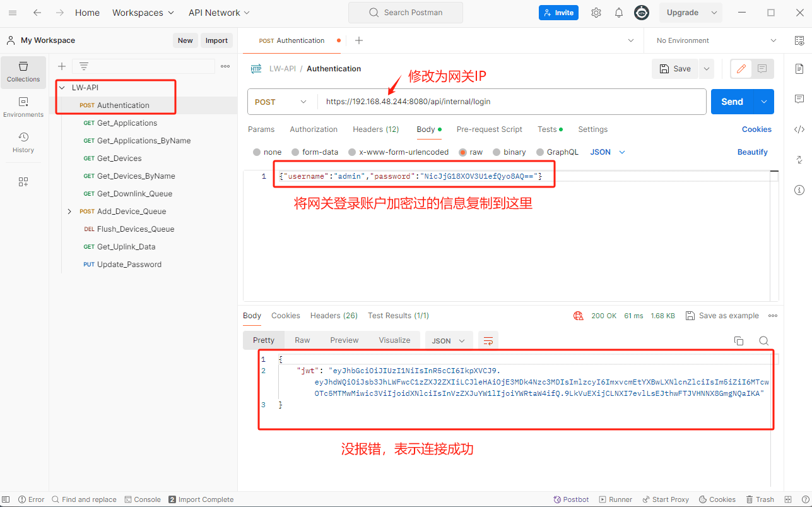Screen dimensions: 812x507
Task: Open the settings gear icon
Action: (x=596, y=13)
